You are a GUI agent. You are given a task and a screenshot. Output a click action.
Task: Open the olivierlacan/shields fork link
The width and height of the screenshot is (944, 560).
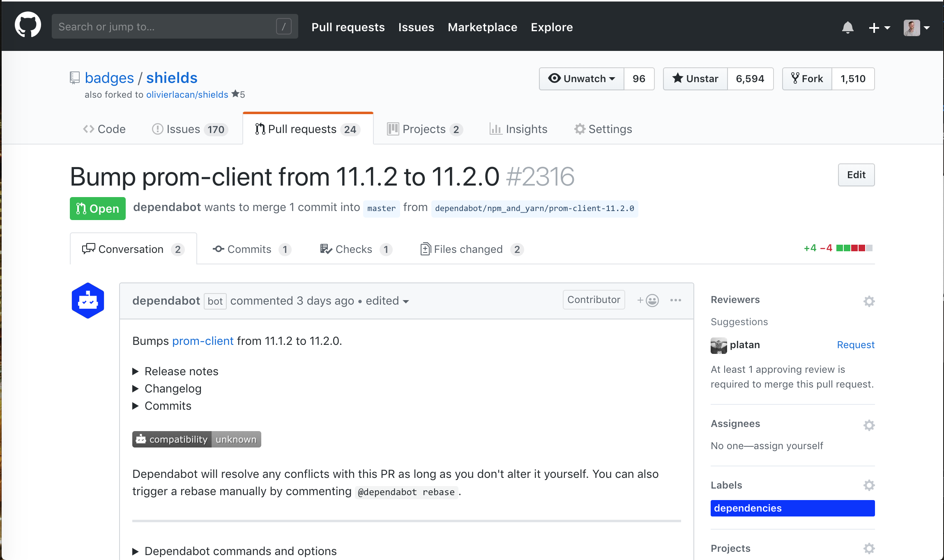tap(187, 94)
